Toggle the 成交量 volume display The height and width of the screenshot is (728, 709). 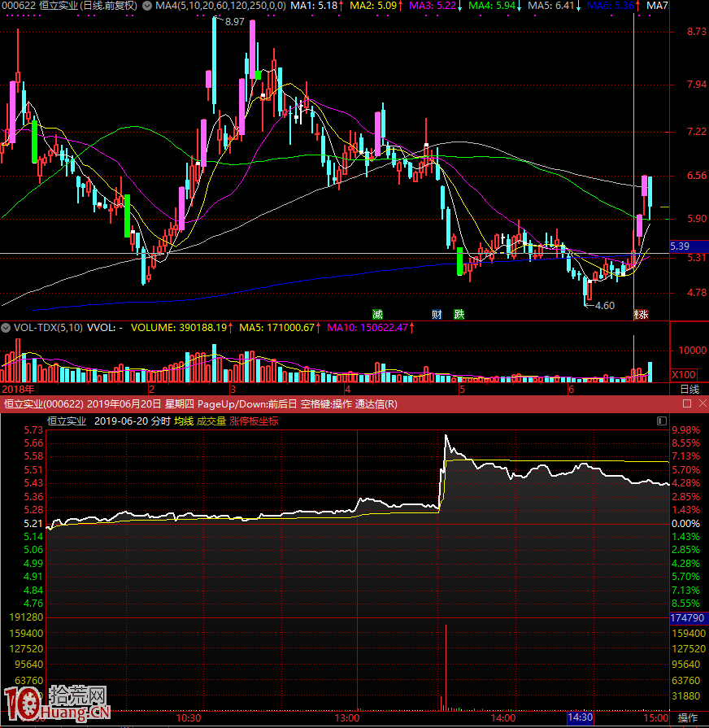pyautogui.click(x=211, y=421)
